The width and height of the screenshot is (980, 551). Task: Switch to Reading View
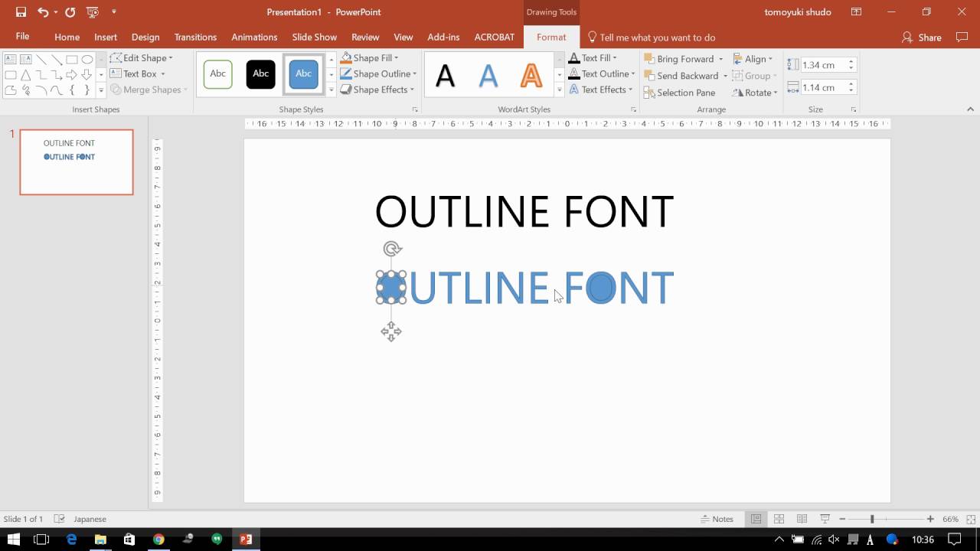pyautogui.click(x=802, y=519)
